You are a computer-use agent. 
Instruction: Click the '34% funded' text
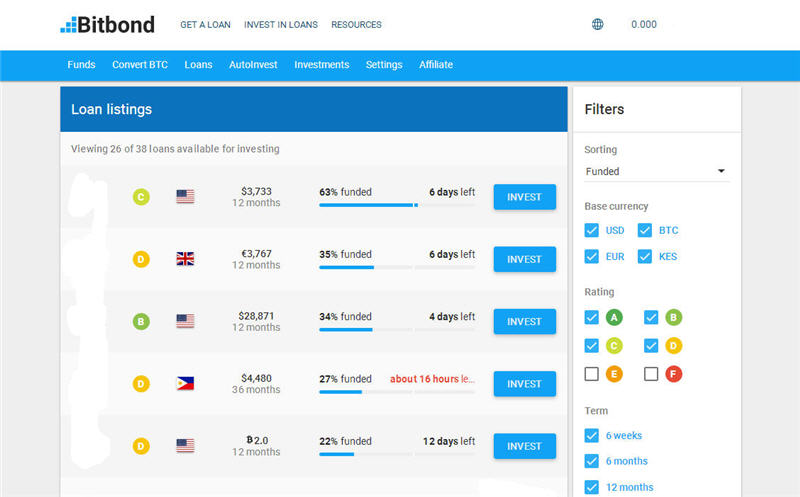click(345, 316)
